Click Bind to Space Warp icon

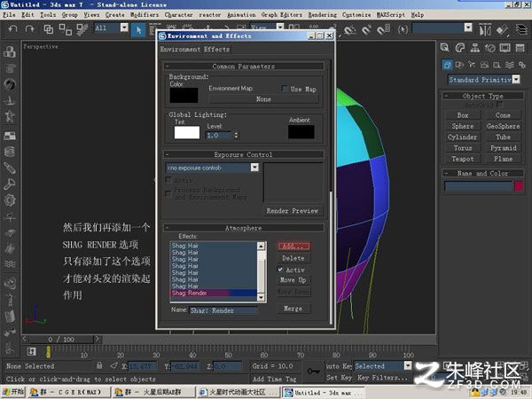coord(82,29)
